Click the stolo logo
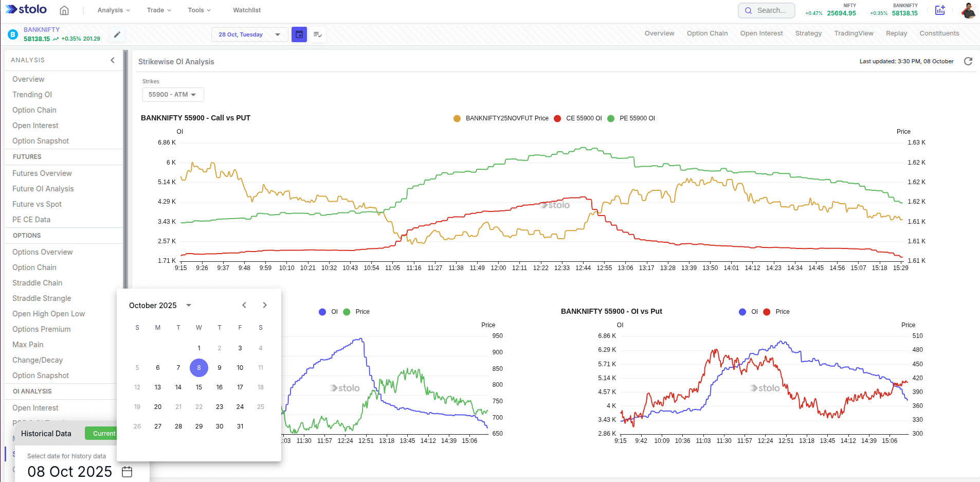The width and height of the screenshot is (980, 482). point(26,9)
